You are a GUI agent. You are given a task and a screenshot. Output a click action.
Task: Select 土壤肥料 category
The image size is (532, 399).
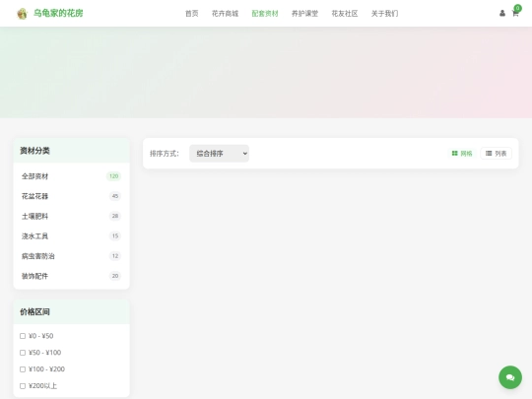tap(71, 216)
